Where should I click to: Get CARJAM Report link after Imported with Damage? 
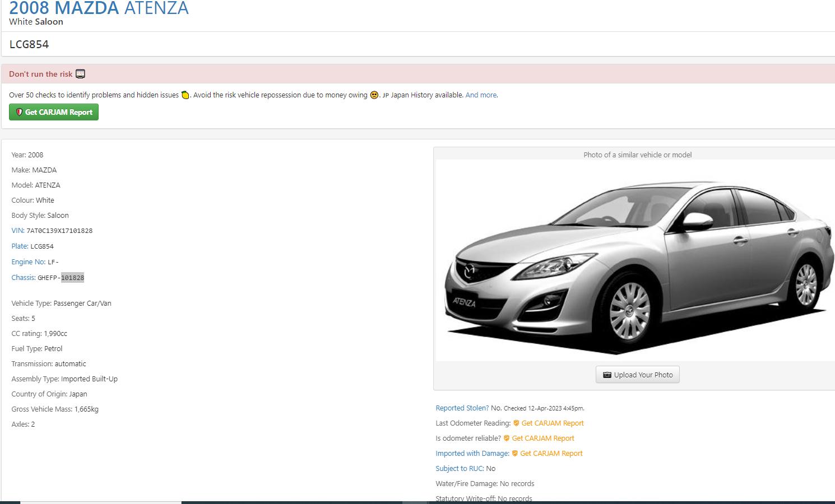[x=548, y=454]
